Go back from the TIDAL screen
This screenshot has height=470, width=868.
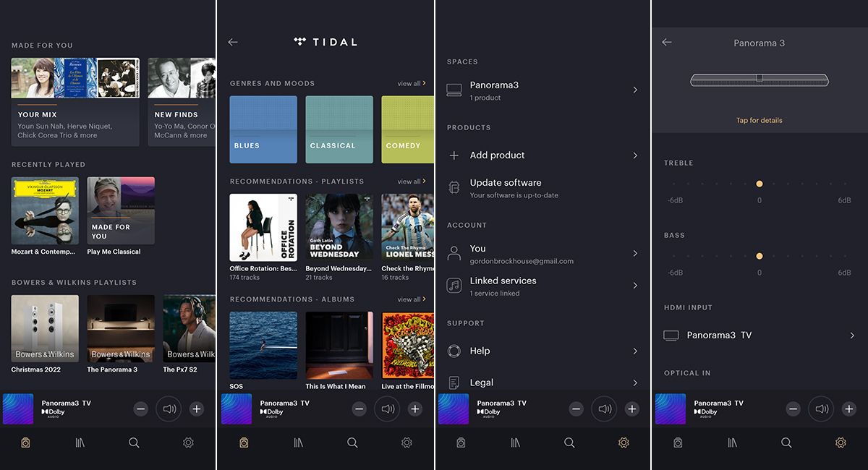[233, 43]
